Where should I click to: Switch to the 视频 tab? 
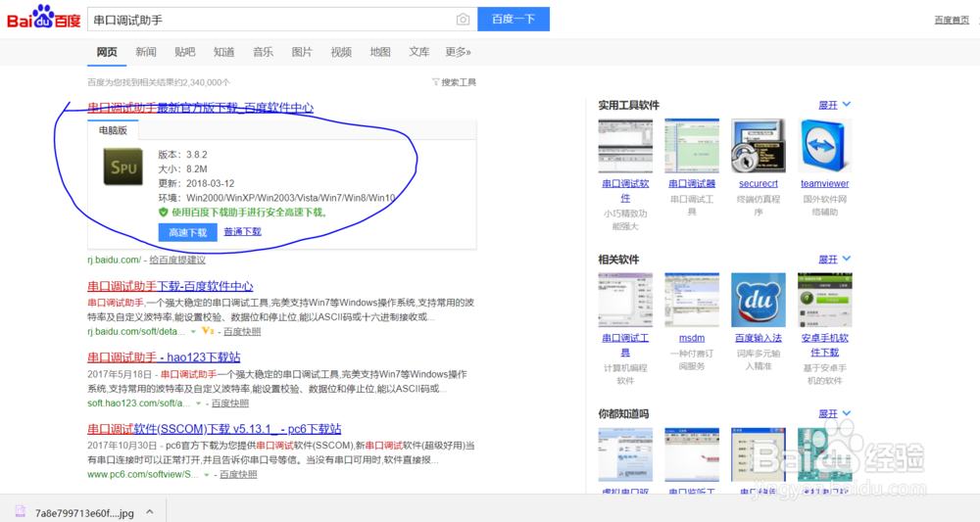pos(341,52)
